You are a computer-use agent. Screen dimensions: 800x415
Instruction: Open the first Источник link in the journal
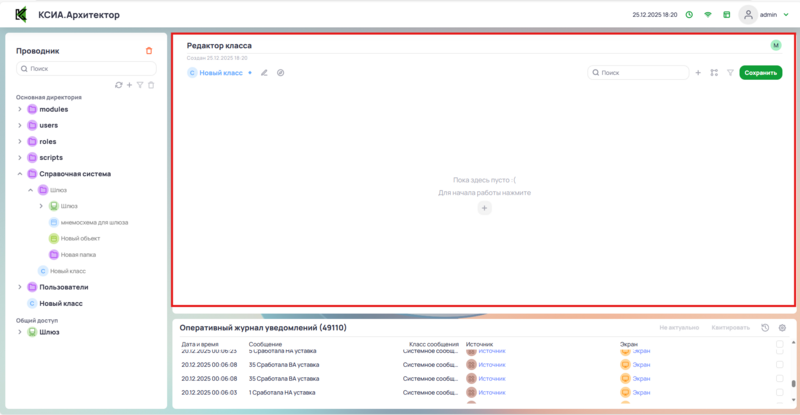point(492,351)
